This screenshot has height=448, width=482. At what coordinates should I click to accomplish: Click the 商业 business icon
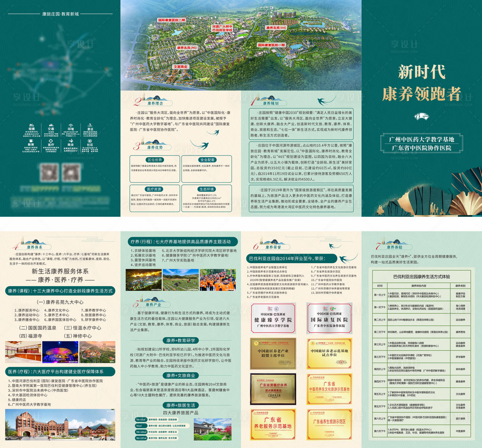click(x=71, y=141)
